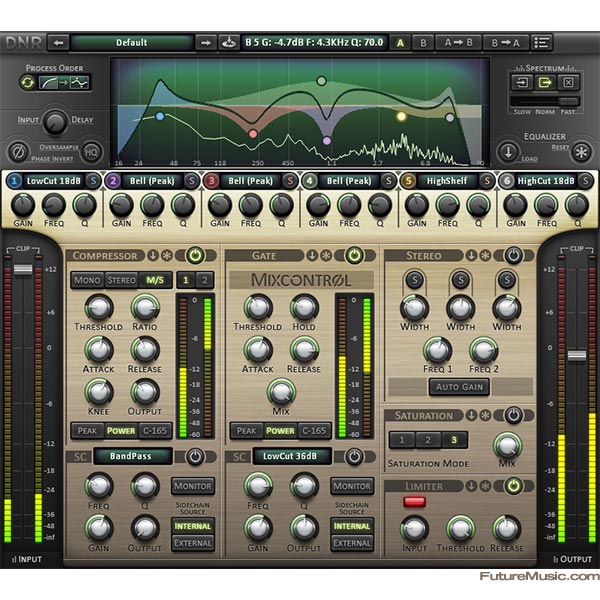The width and height of the screenshot is (600, 600).
Task: Reset Limiter asterisk icon
Action: (485, 486)
